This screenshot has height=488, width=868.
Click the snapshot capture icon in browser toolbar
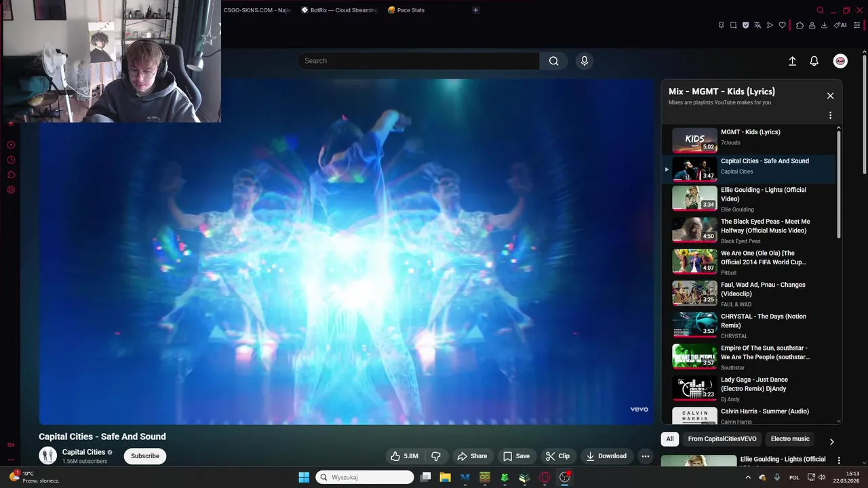[x=733, y=25]
